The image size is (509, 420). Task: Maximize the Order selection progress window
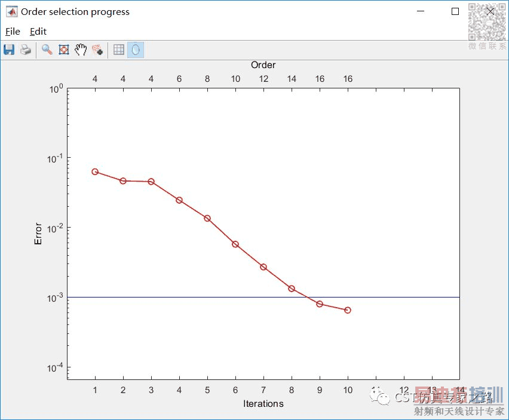[455, 11]
